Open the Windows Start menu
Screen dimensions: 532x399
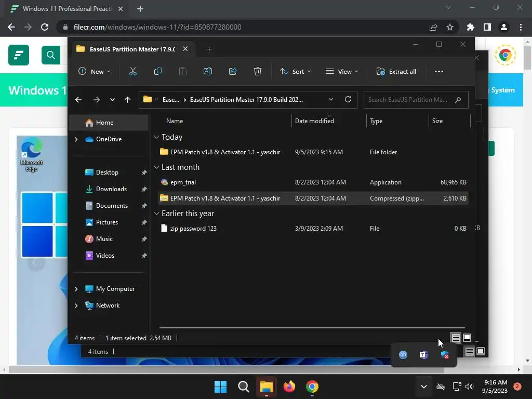click(220, 387)
